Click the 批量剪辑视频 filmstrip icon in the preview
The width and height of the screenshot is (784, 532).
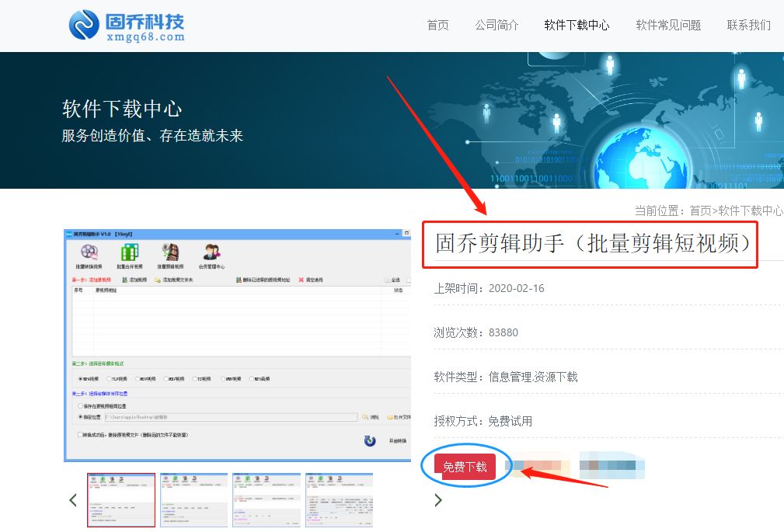point(170,252)
